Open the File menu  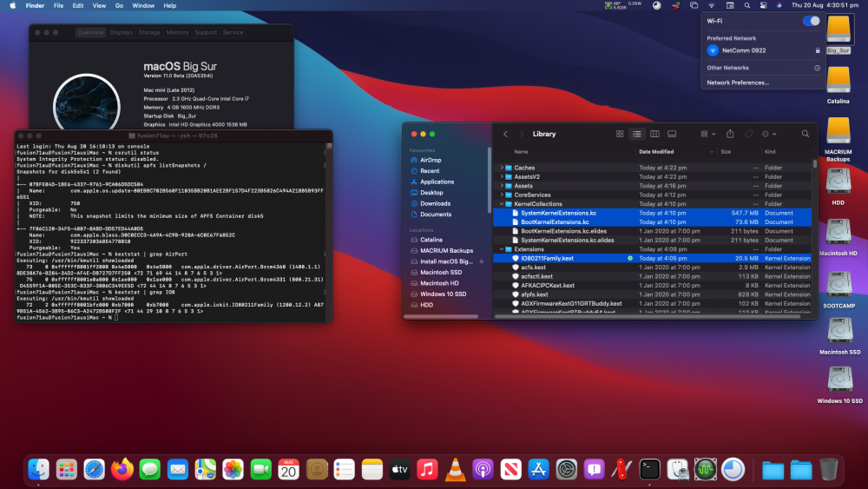click(x=58, y=5)
